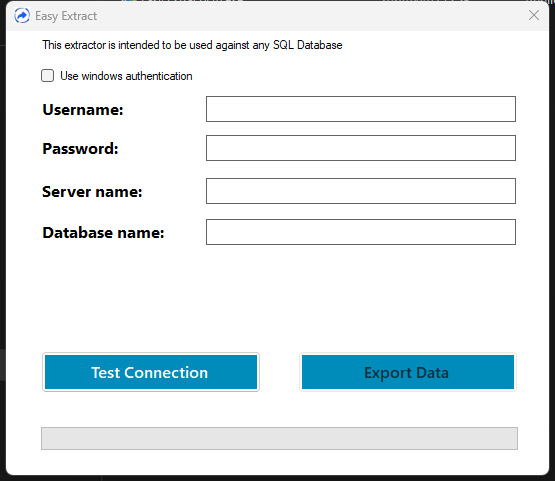This screenshot has width=555, height=481.
Task: Click blank space above the Test Connection button
Action: pos(151,301)
